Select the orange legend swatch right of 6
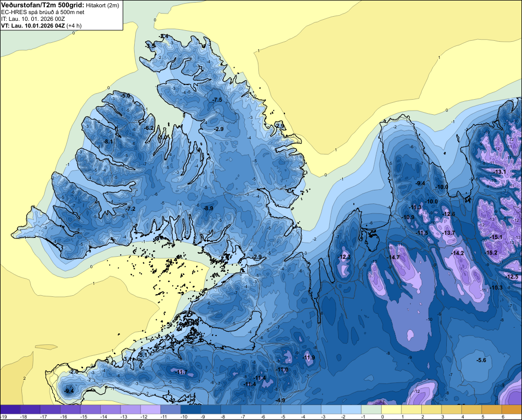The height and width of the screenshot is (420, 522). (512, 410)
